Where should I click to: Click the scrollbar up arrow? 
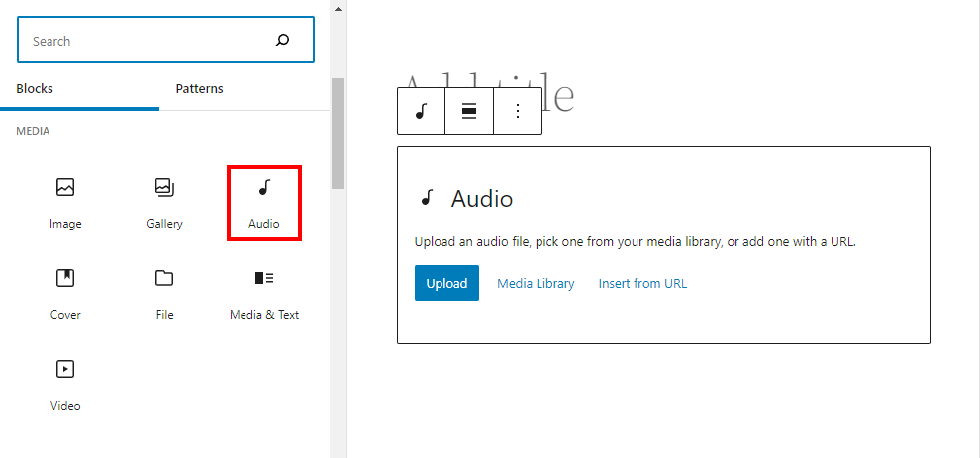(x=338, y=8)
